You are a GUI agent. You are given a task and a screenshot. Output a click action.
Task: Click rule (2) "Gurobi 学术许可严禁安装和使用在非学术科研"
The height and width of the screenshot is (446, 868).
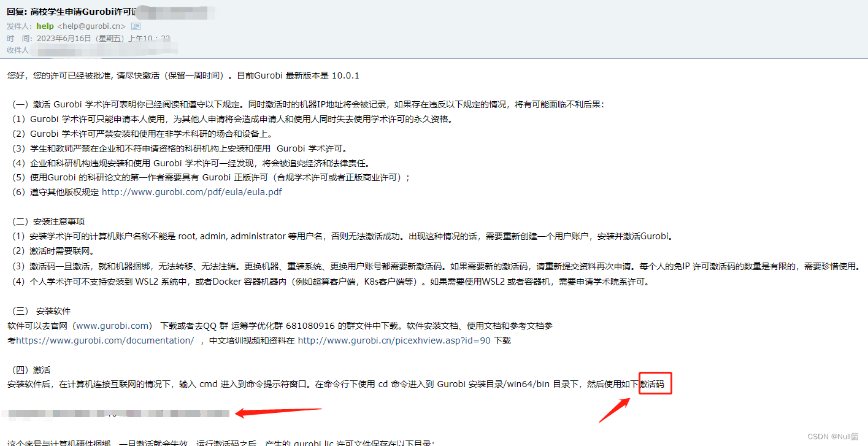click(x=142, y=134)
